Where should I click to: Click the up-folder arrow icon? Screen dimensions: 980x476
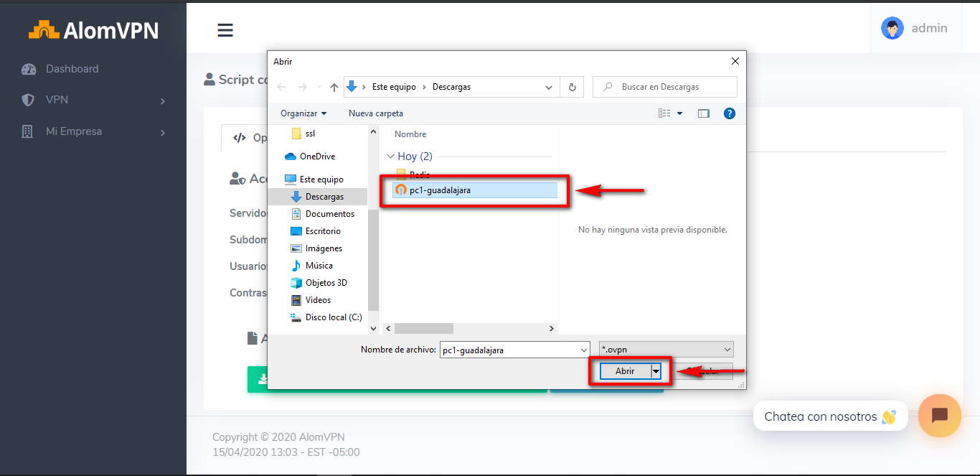334,87
